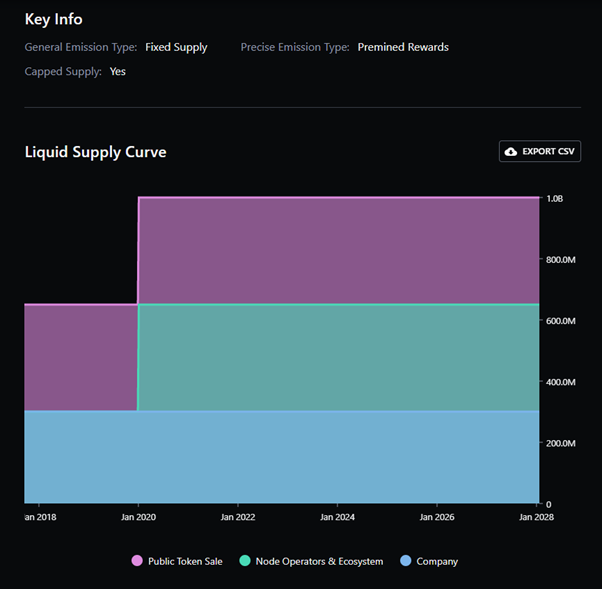Toggle Company legend swatch
Image resolution: width=602 pixels, height=589 pixels.
pos(405,561)
